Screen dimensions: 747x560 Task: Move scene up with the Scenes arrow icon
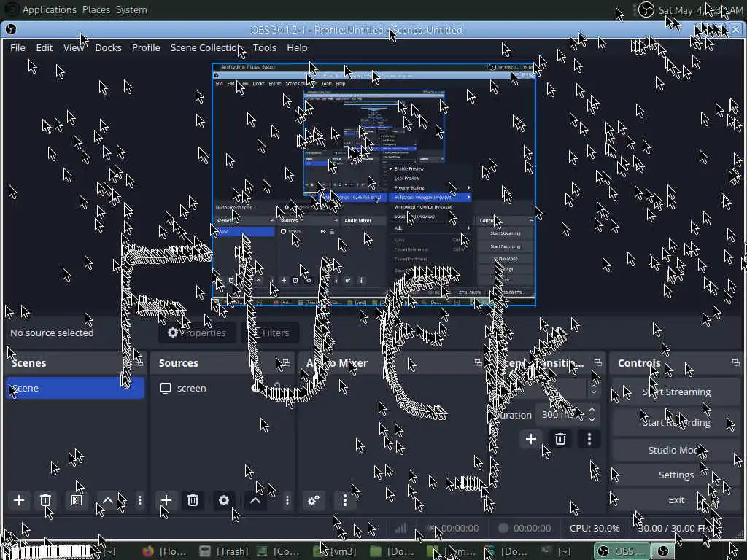click(x=108, y=500)
